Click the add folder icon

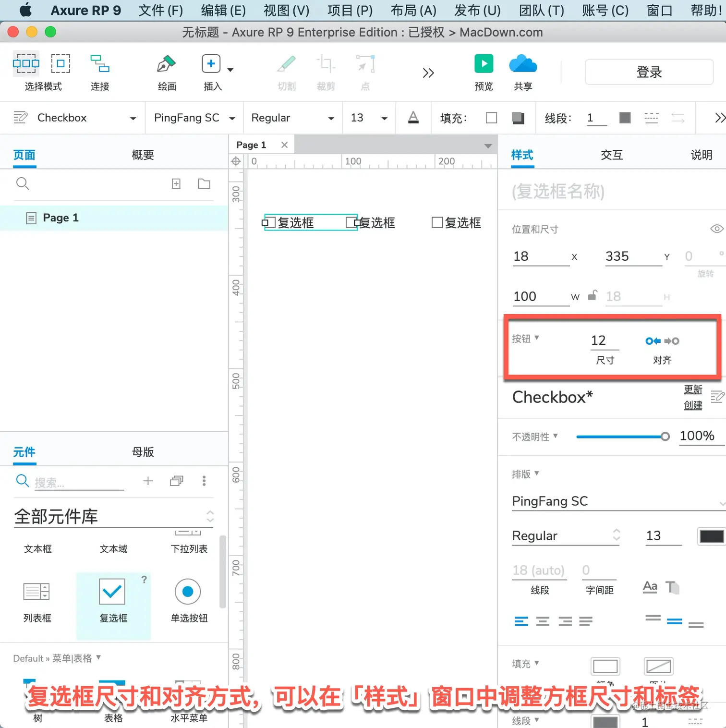pyautogui.click(x=204, y=183)
